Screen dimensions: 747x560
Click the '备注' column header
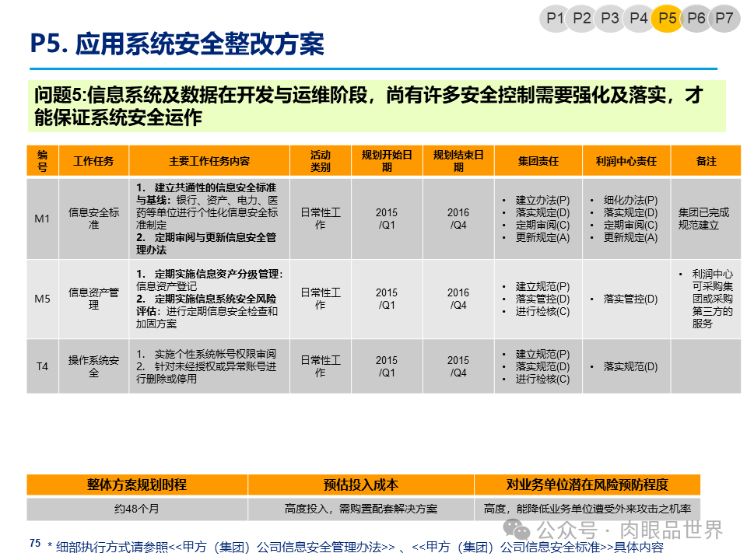click(x=706, y=161)
